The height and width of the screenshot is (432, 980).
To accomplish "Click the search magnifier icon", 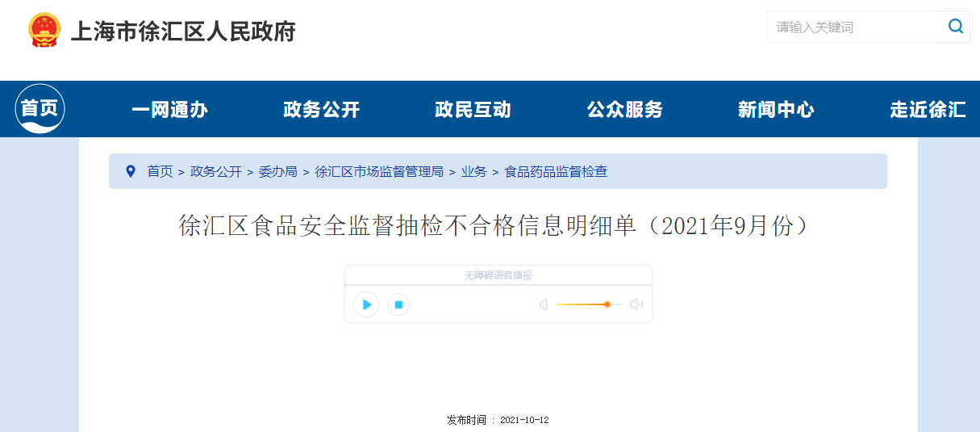I will [956, 27].
